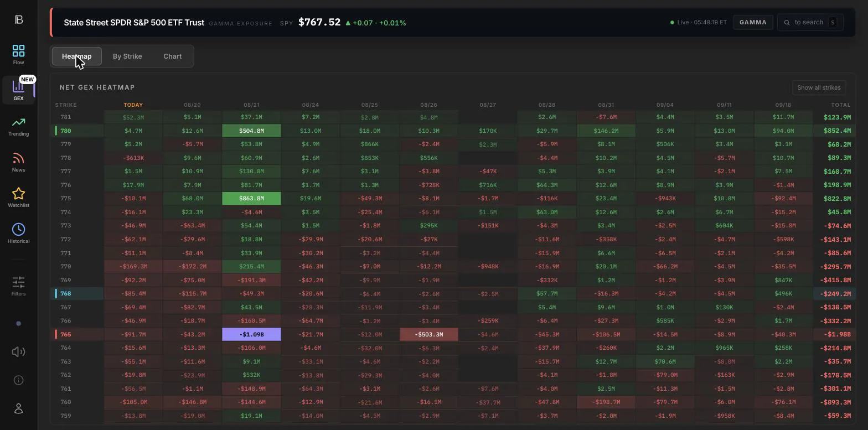The height and width of the screenshot is (430, 868).
Task: Click the GAMMA mode button
Action: click(x=753, y=22)
